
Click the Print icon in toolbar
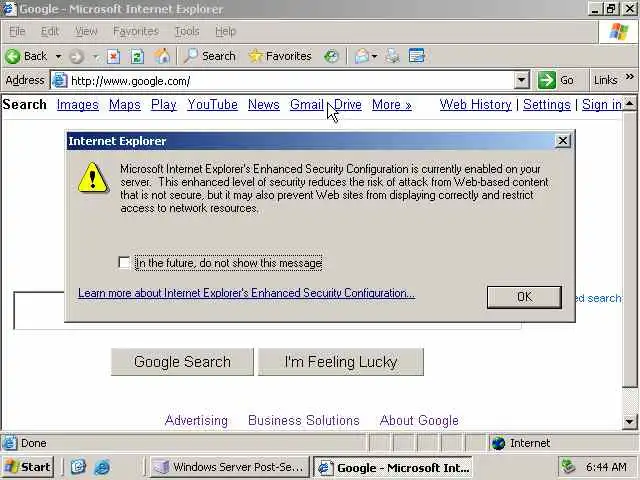(x=392, y=56)
